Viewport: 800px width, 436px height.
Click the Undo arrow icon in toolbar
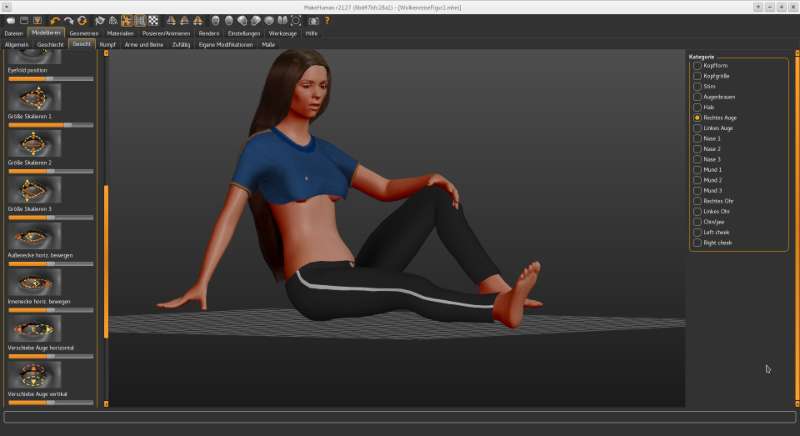(54, 20)
